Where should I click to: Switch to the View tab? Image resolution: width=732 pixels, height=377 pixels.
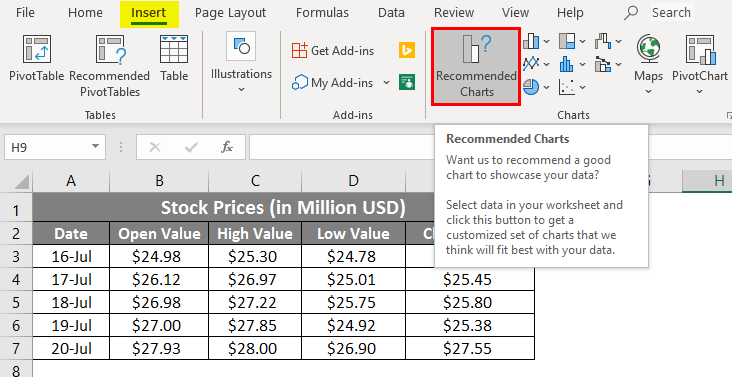(x=515, y=13)
